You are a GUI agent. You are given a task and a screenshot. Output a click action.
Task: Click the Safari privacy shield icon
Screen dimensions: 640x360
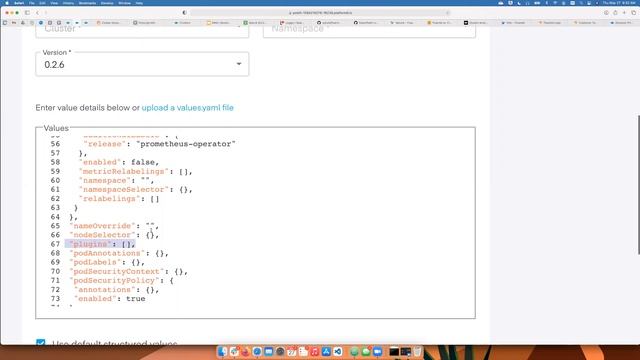tap(184, 13)
